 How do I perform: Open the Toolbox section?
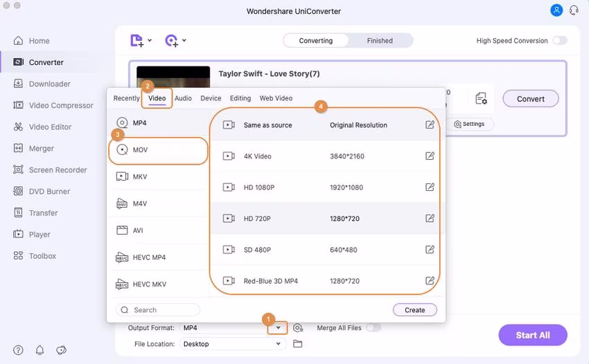[35, 256]
